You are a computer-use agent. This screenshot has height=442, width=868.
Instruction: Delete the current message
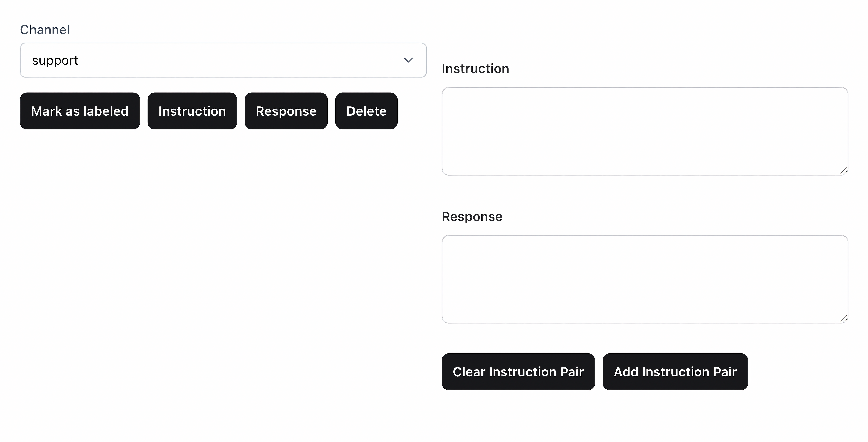click(366, 111)
